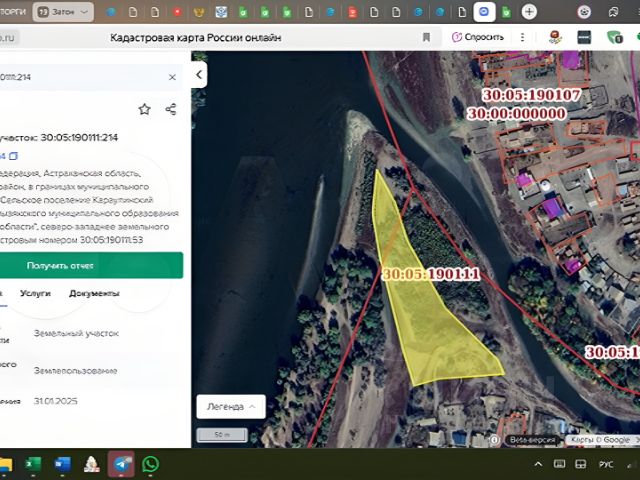Open File Explorer from the taskbar

6,464
